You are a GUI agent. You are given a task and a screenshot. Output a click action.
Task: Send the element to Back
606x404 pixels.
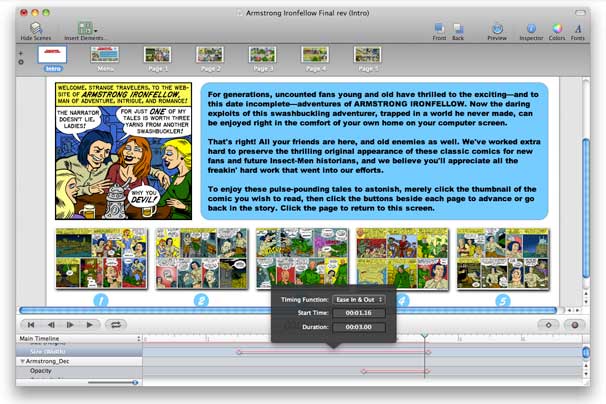click(458, 28)
